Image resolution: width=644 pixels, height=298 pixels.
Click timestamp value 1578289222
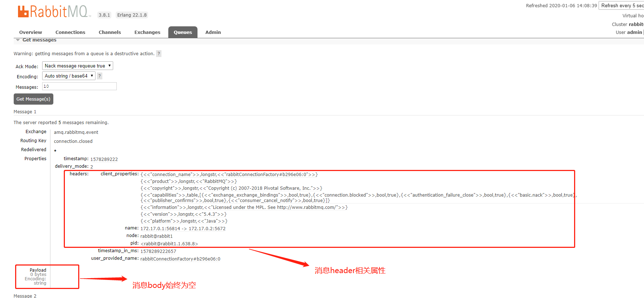104,159
